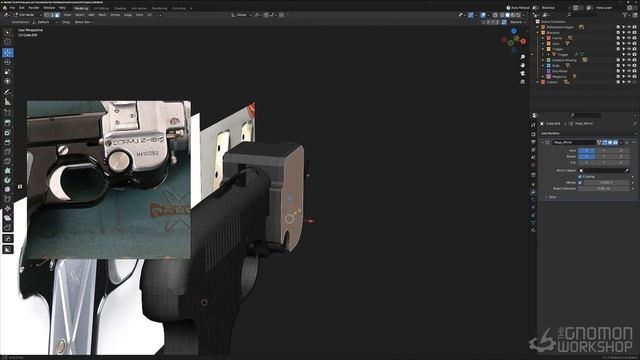Enable vertex select mode
This screenshot has height=360, width=640.
coord(46,15)
